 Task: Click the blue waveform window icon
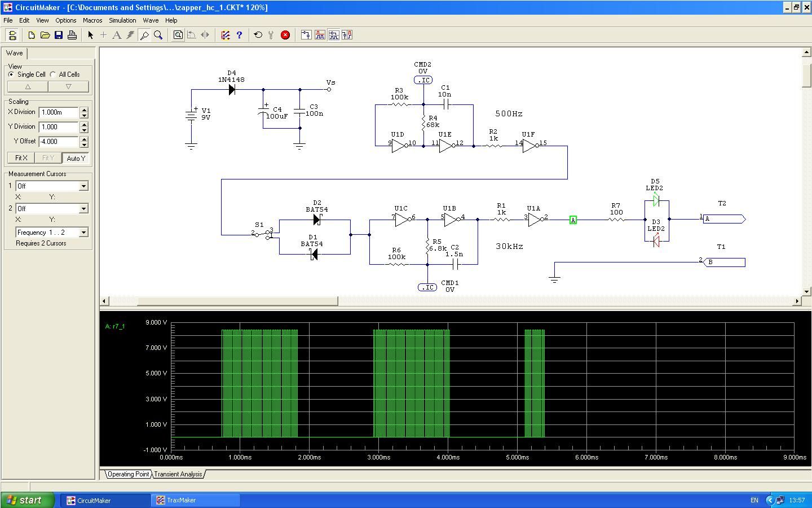pos(333,35)
